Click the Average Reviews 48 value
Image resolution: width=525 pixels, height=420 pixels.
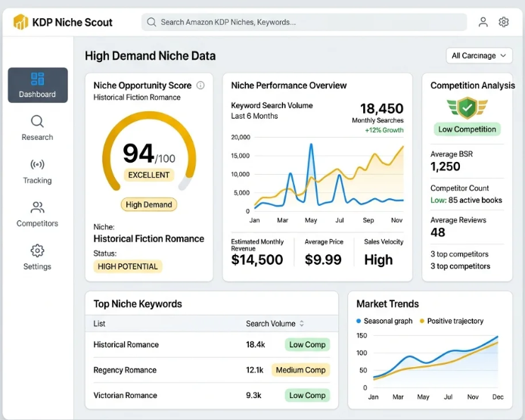click(438, 232)
